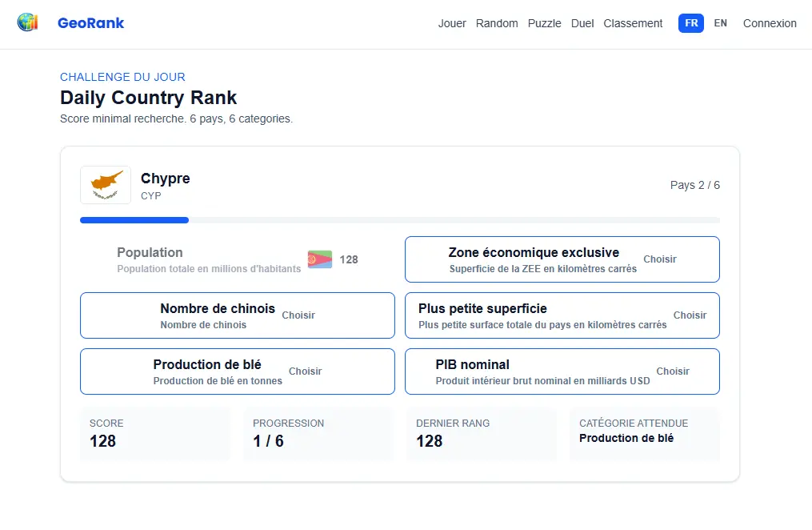Open the Jouer menu item
812x530 pixels.
coord(452,23)
